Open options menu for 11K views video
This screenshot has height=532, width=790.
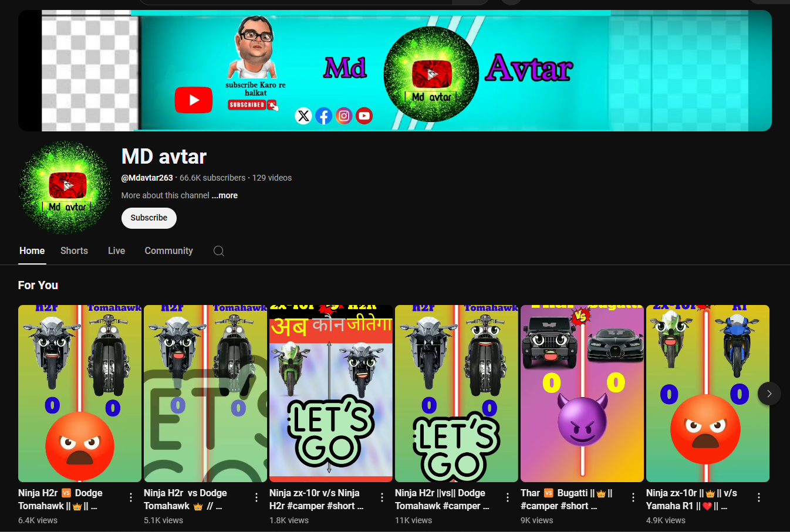[x=507, y=497]
